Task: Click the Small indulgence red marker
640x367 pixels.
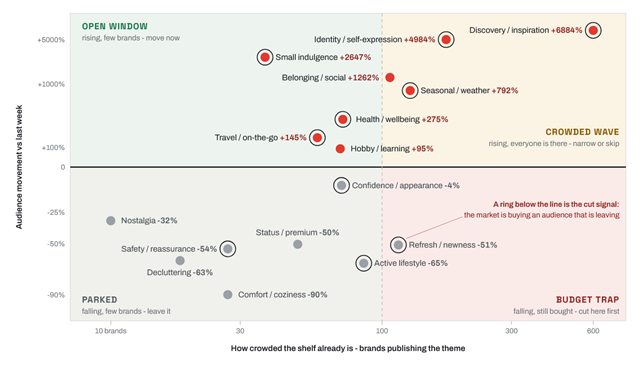Action: [265, 57]
